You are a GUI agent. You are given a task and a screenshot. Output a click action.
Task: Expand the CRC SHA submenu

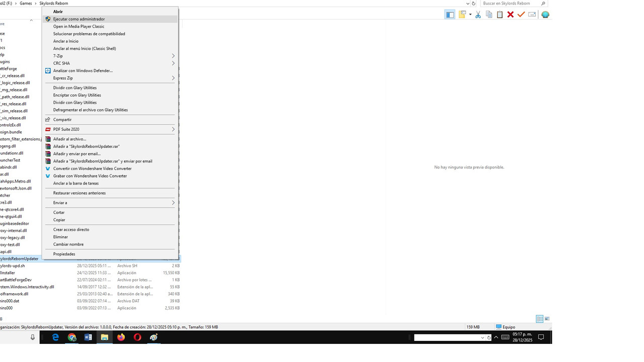110,63
